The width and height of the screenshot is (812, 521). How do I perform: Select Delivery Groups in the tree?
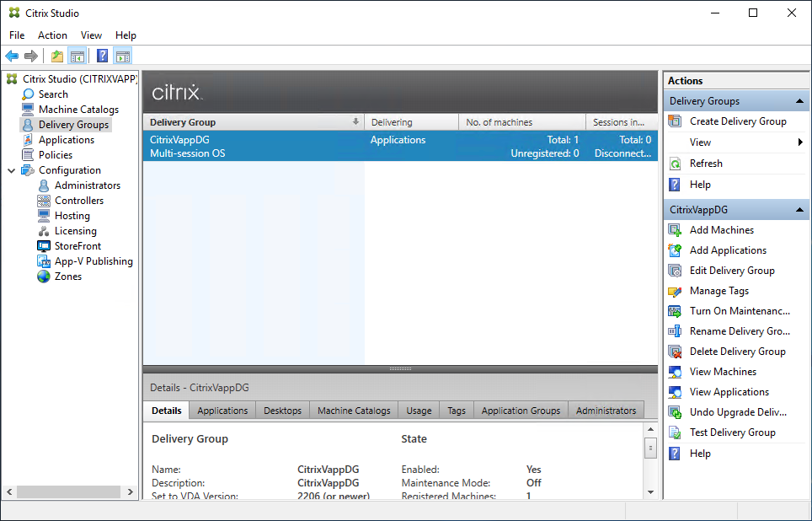pos(73,125)
